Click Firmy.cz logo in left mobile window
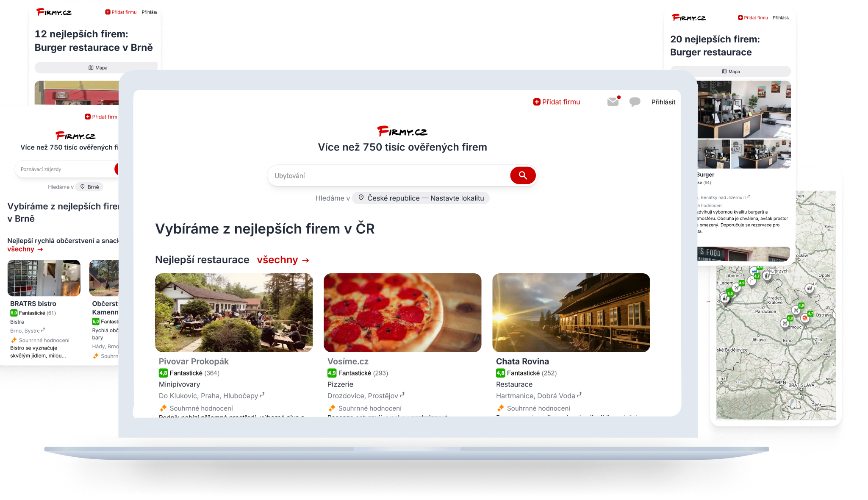This screenshot has width=868, height=500. click(75, 136)
